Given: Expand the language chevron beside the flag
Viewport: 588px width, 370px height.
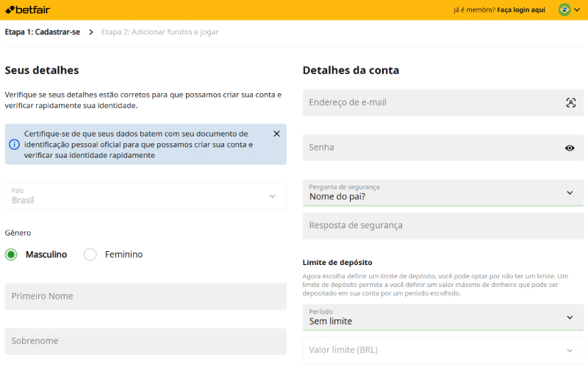Looking at the screenshot, I should click(x=577, y=10).
